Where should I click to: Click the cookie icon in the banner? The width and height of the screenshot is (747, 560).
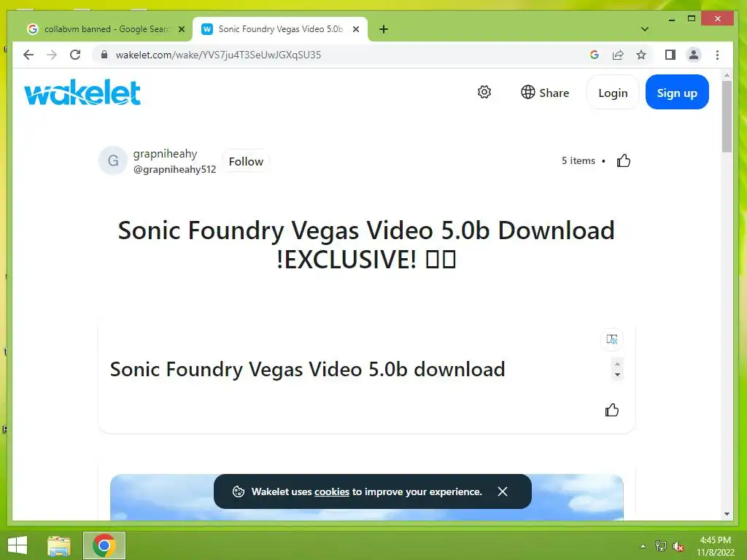click(239, 491)
